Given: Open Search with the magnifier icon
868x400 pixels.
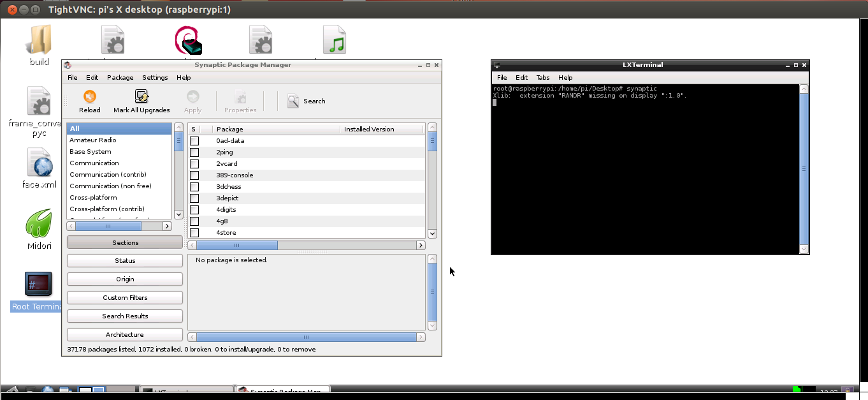Looking at the screenshot, I should 293,101.
